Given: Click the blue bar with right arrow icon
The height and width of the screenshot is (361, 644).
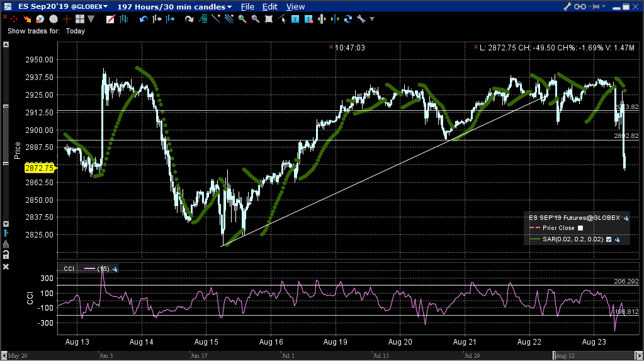Looking at the screenshot, I should 170,19.
